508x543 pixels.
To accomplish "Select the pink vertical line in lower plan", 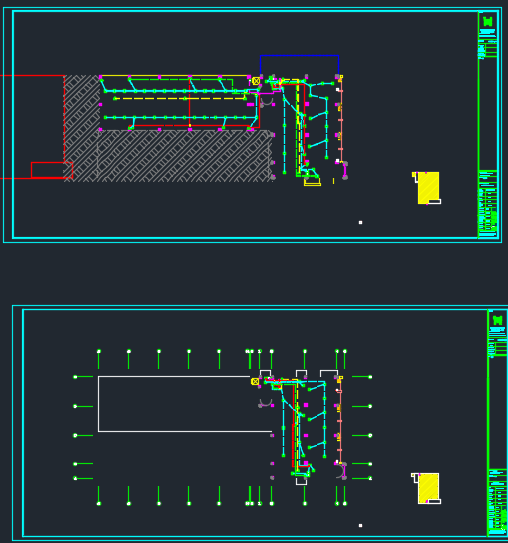I will (340, 421).
